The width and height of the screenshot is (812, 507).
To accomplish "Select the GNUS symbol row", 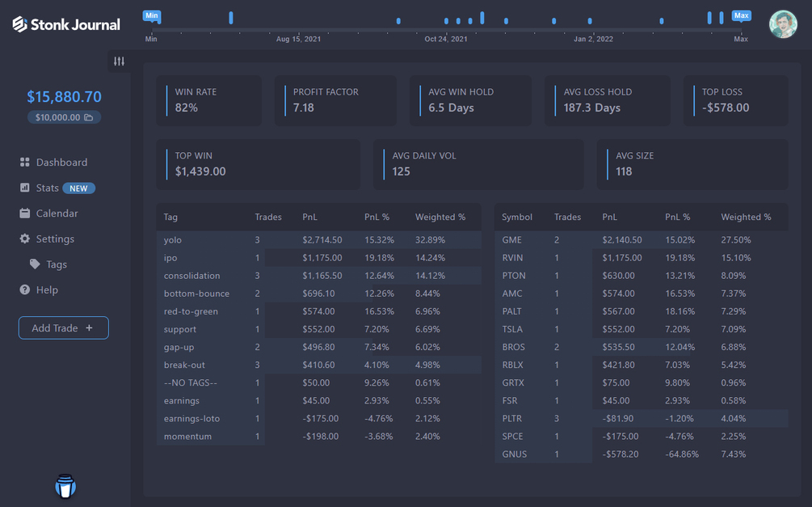I will point(641,454).
